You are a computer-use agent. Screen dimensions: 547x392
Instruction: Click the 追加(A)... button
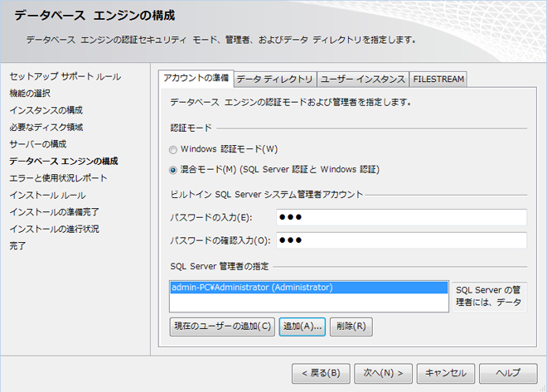tap(303, 327)
